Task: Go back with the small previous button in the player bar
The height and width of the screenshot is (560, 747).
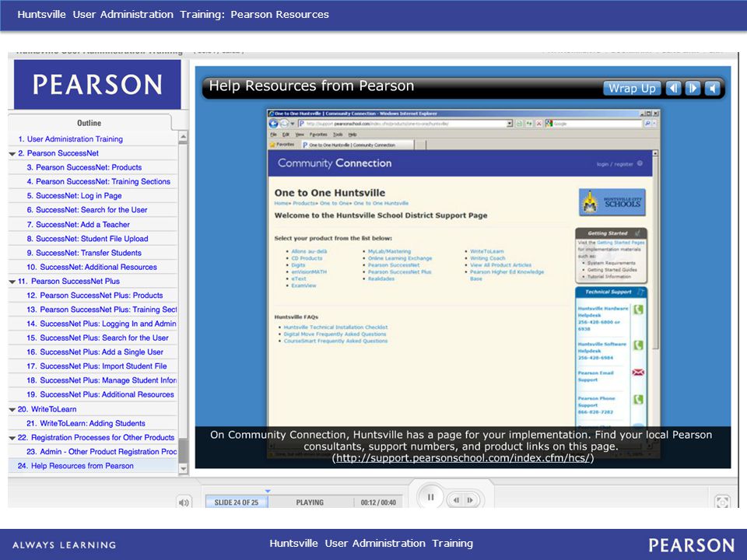Action: pyautogui.click(x=457, y=500)
